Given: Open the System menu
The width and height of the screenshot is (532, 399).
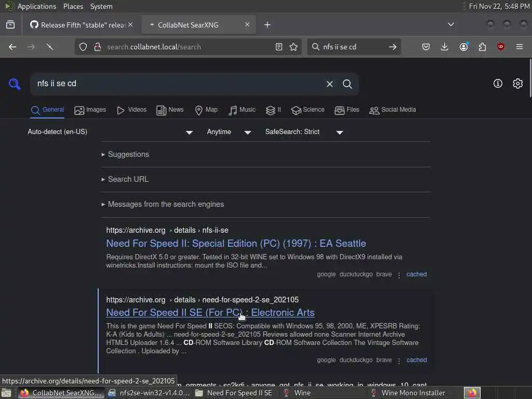Looking at the screenshot, I should pyautogui.click(x=101, y=6).
